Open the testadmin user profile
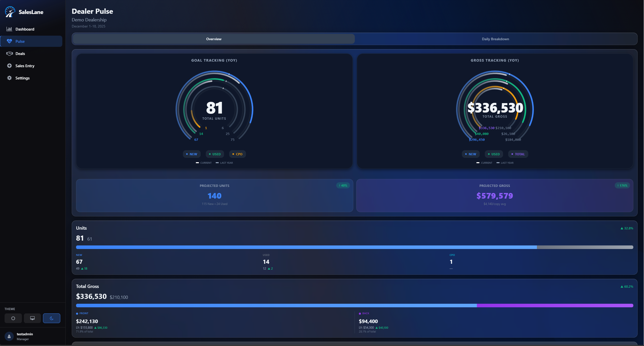The image size is (644, 346). tap(25, 336)
